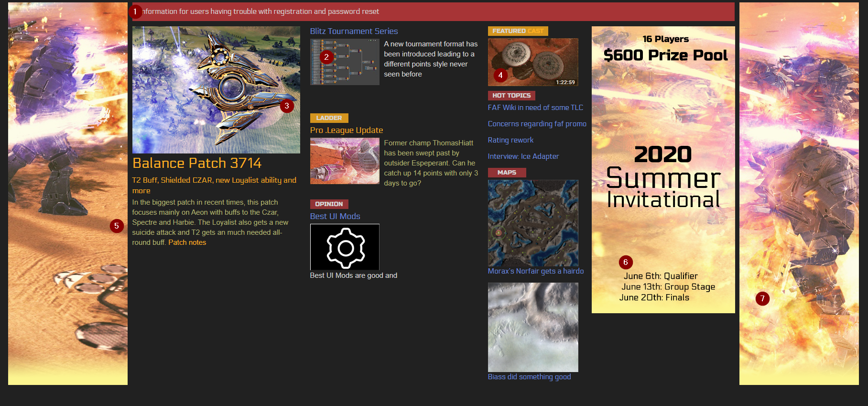Open the registration and password reset information banner
The image size is (868, 406).
(433, 11)
